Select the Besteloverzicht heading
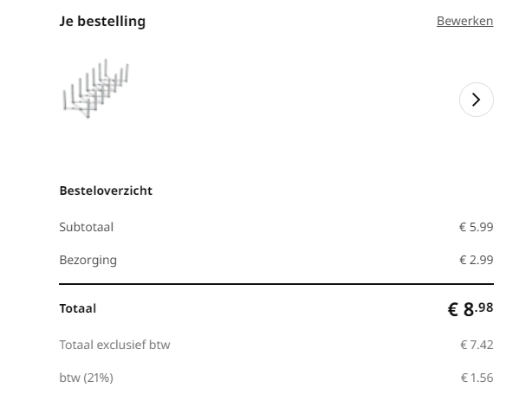Viewport: 532px width, 401px height. [106, 191]
